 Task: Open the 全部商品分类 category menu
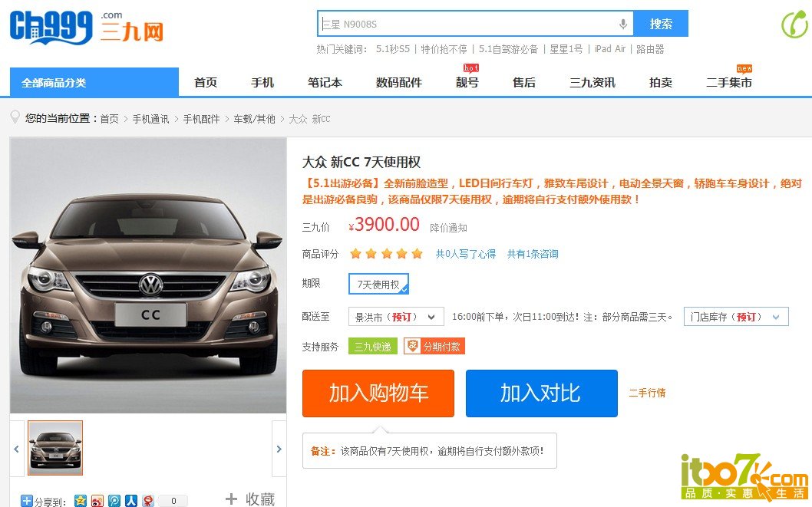click(x=94, y=82)
